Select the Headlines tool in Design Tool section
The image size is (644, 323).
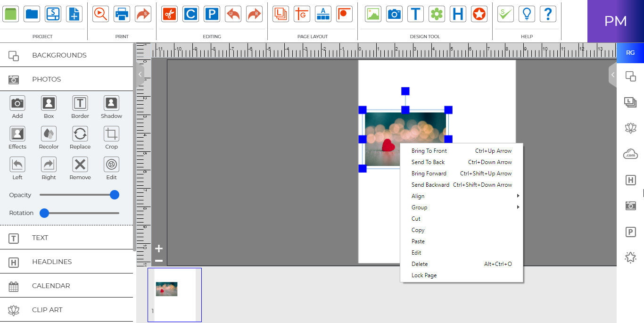coord(458,14)
